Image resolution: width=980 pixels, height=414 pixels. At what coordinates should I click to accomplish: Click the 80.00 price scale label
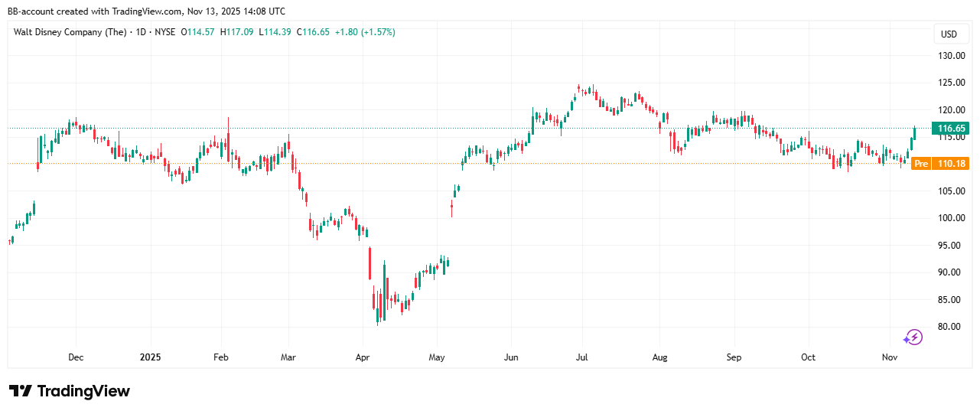(x=951, y=327)
